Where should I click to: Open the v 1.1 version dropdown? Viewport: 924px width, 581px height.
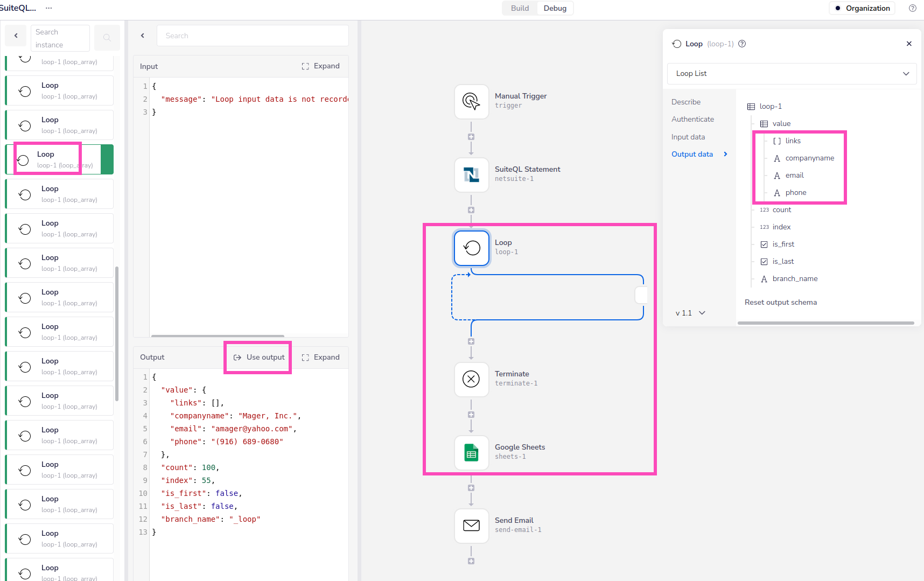pyautogui.click(x=690, y=313)
